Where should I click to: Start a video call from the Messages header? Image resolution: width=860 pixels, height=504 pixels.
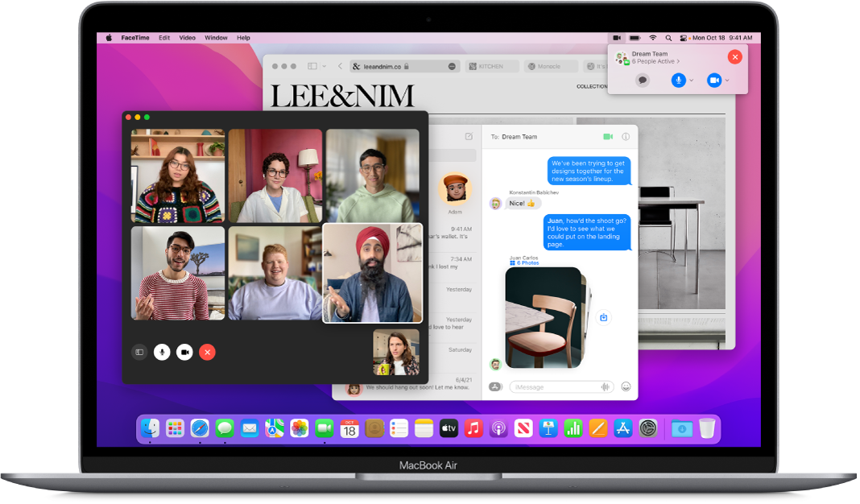point(606,136)
